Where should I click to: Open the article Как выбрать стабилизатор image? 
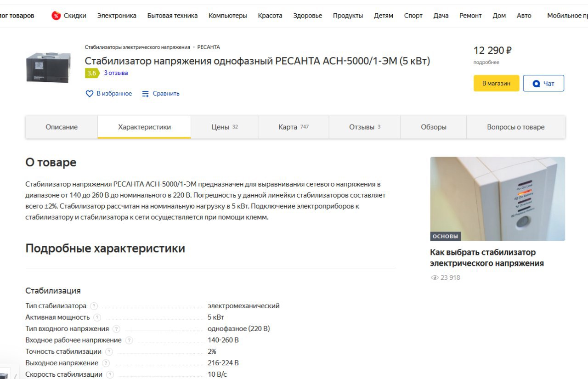pos(498,199)
